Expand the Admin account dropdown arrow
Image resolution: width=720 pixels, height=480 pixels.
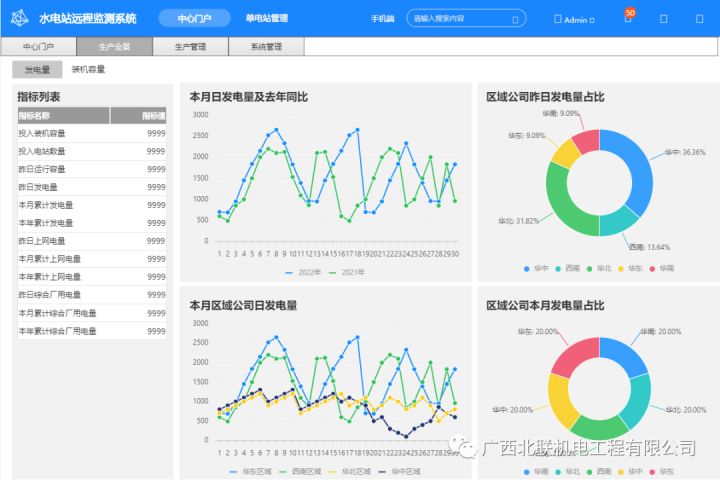pos(592,20)
